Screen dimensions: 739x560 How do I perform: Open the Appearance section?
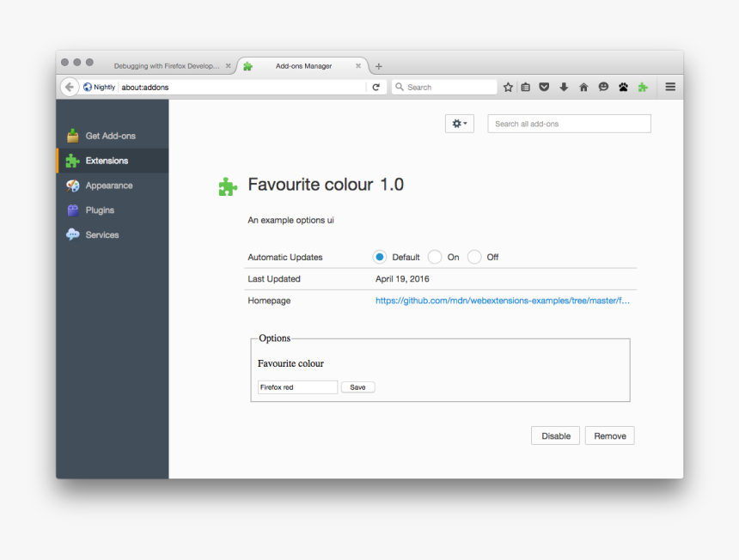click(x=113, y=186)
